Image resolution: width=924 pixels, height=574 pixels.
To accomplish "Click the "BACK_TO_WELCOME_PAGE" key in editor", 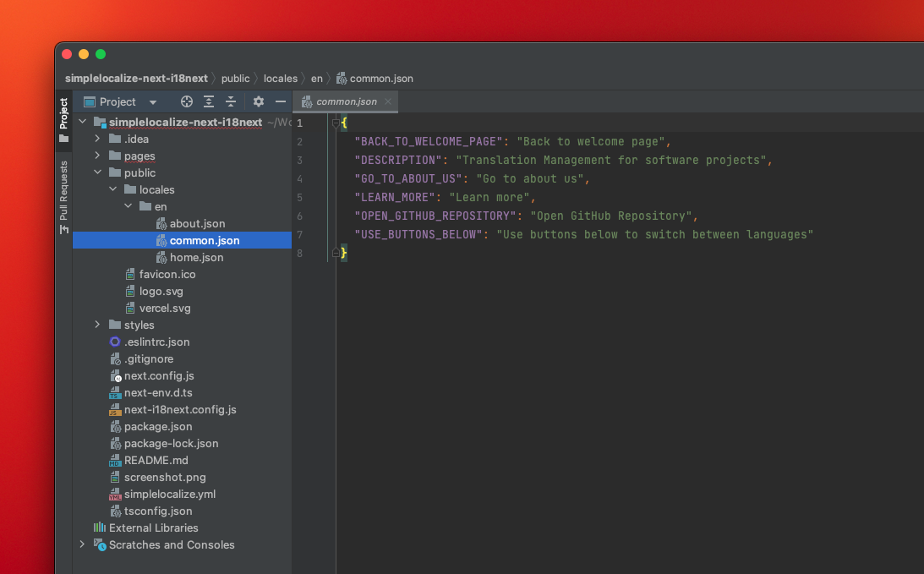I will [x=429, y=141].
